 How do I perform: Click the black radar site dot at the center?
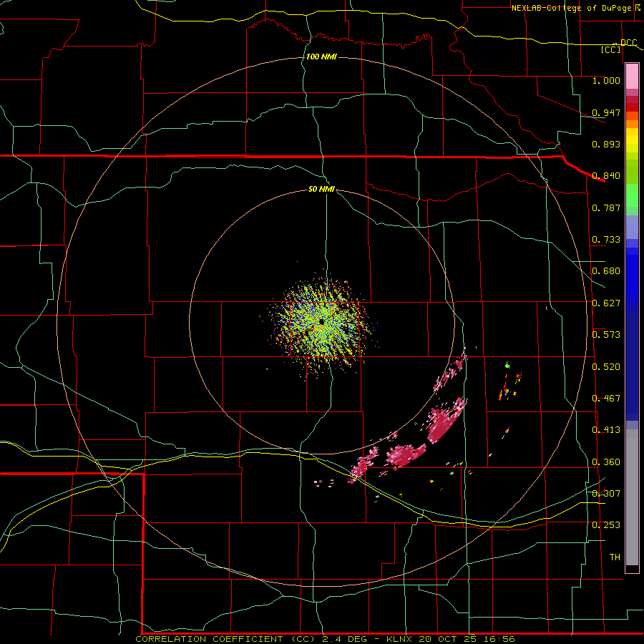pos(321,323)
